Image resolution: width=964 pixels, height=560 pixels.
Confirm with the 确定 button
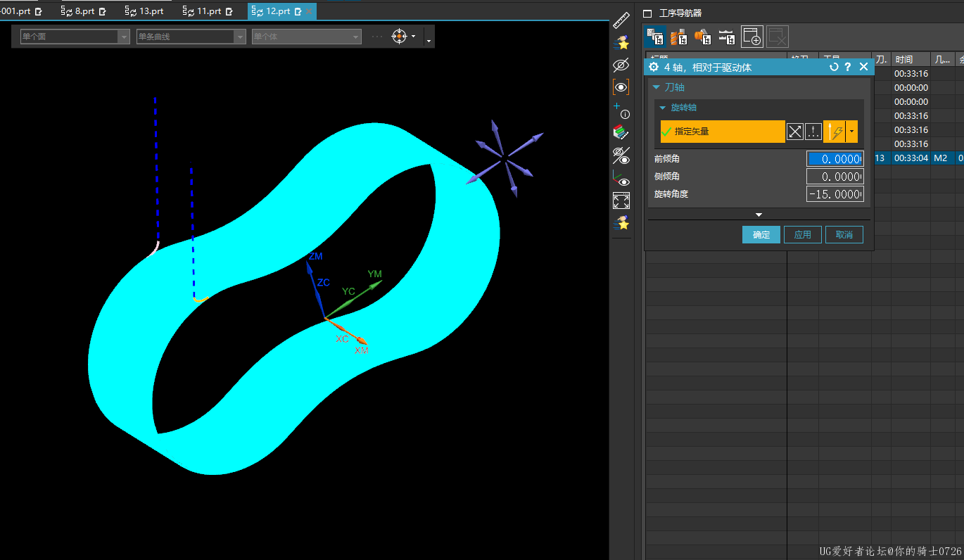pos(761,235)
